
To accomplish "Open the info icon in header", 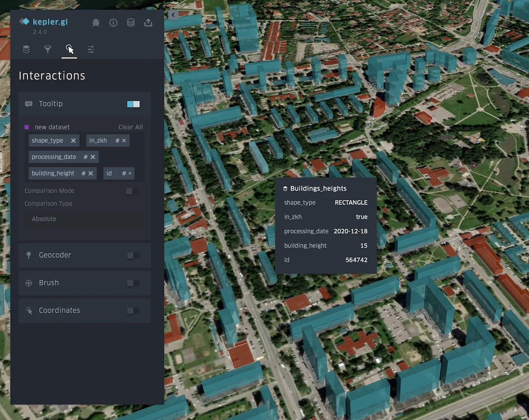I will (113, 22).
